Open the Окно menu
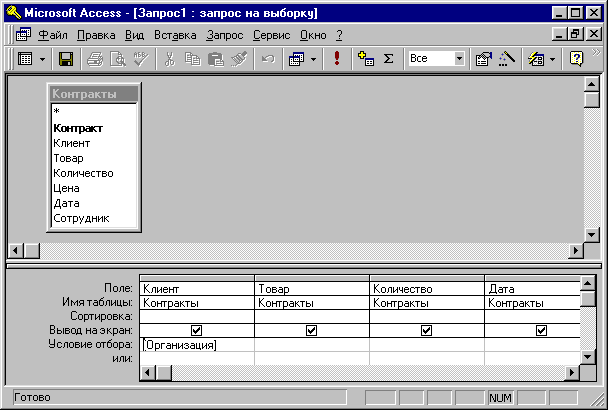This screenshot has width=608, height=410. click(313, 35)
